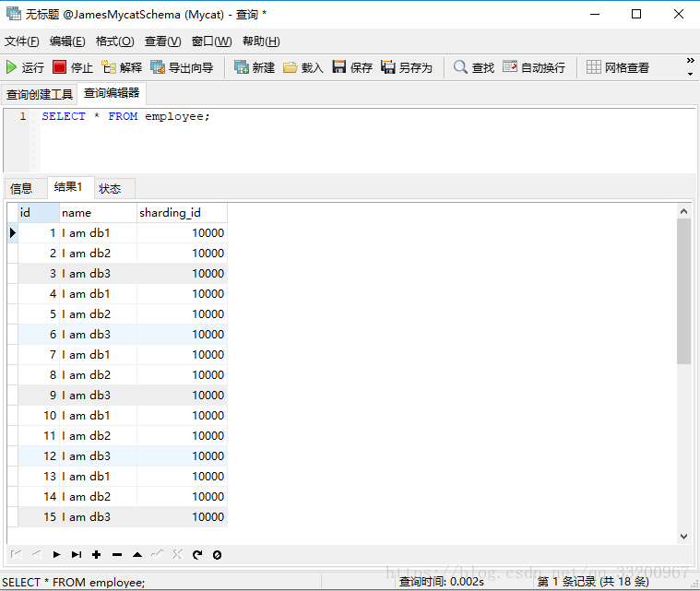This screenshot has width=700, height=591.
Task: Click the Save (保存) disk icon
Action: [339, 67]
